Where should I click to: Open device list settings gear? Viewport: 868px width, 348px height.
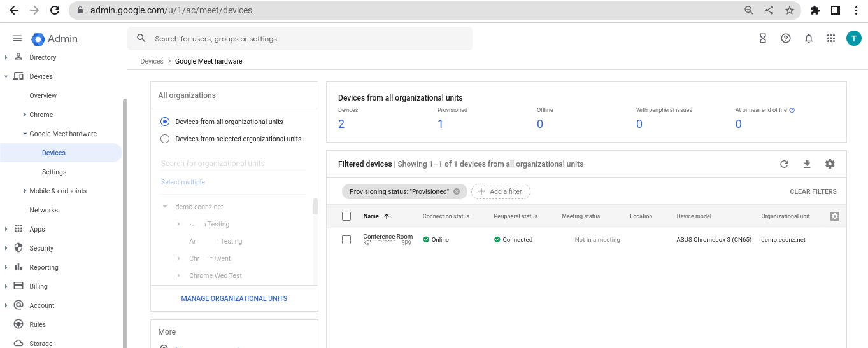pyautogui.click(x=830, y=164)
